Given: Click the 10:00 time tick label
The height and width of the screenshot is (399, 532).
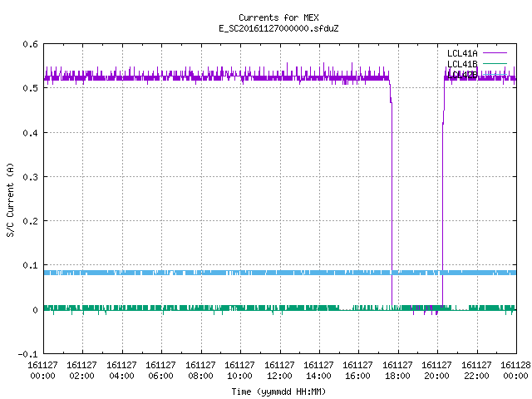Looking at the screenshot, I should [x=239, y=376].
